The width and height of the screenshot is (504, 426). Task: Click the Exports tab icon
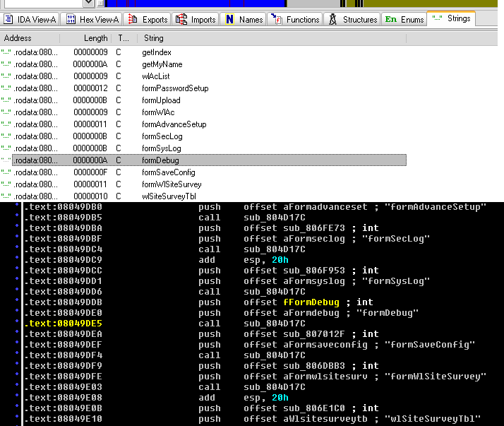pos(133,19)
